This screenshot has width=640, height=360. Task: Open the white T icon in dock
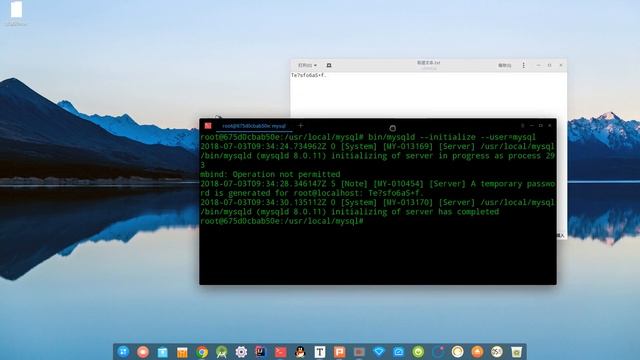(320, 352)
